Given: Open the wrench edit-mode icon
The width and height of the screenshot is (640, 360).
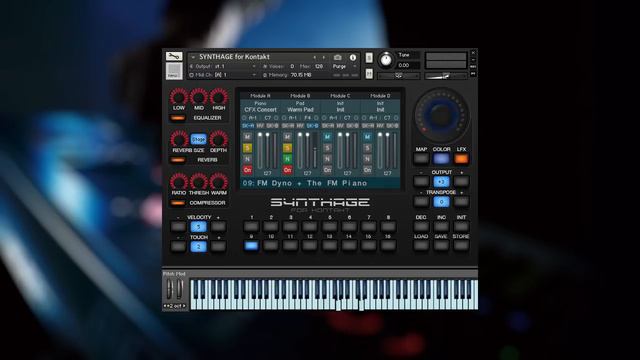Looking at the screenshot, I should pyautogui.click(x=173, y=56).
